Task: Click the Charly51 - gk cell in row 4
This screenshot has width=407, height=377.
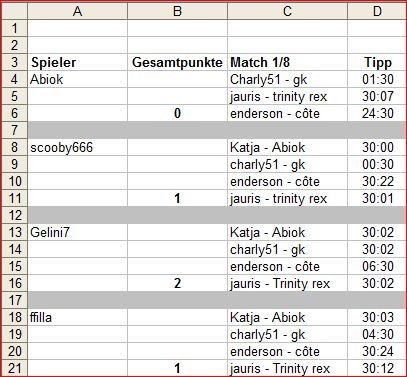Action: 287,79
